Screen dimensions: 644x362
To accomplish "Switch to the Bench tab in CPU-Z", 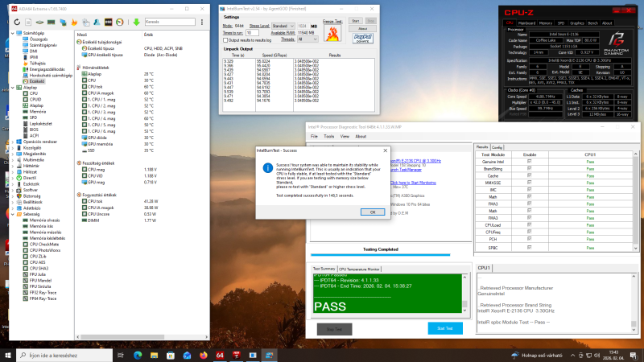I will click(x=592, y=23).
